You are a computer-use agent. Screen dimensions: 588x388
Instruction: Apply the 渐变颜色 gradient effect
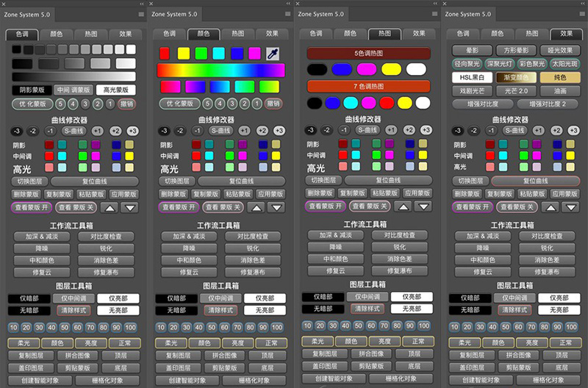click(x=516, y=78)
